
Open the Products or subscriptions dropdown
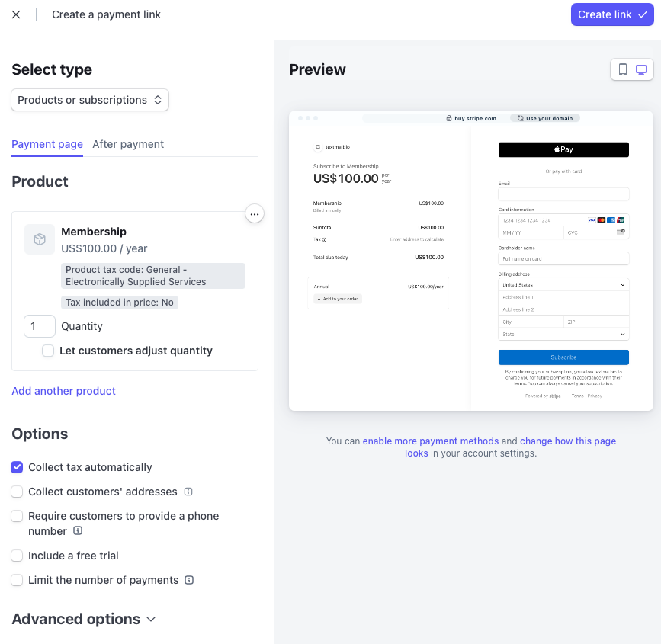pyautogui.click(x=90, y=100)
